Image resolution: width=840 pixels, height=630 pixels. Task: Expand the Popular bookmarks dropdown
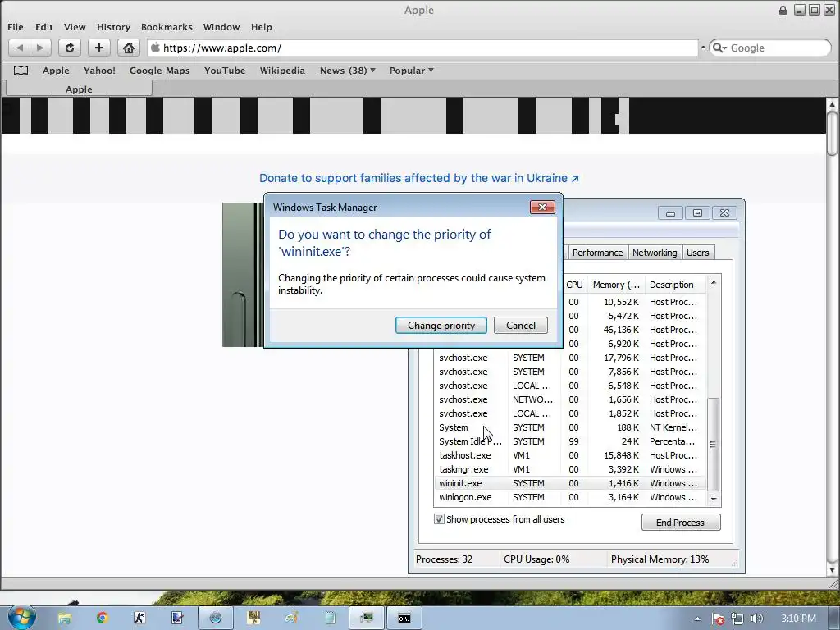click(412, 71)
